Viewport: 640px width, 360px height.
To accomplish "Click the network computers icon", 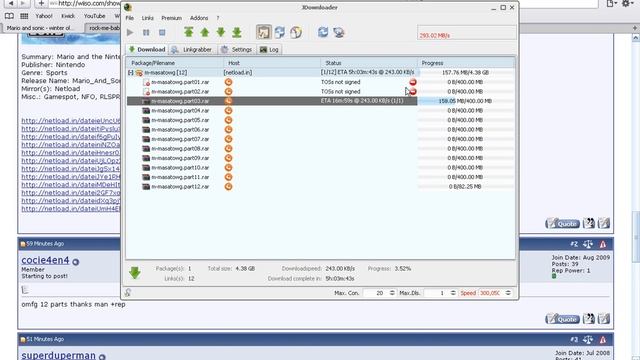I will click(x=339, y=32).
